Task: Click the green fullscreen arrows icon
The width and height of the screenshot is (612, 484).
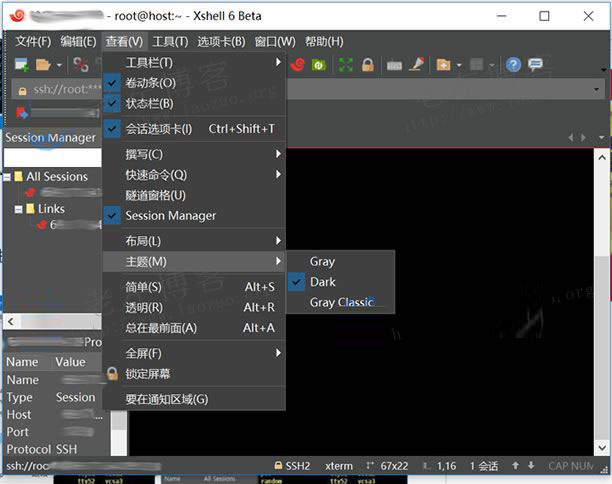Action: click(x=345, y=65)
